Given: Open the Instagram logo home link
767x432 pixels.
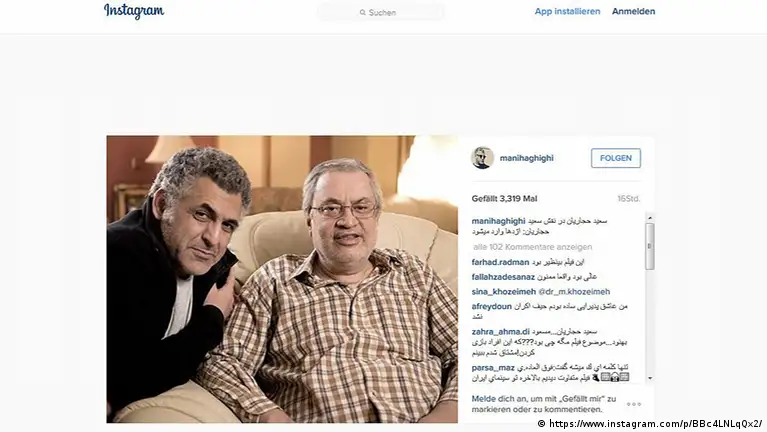Looking at the screenshot, I should [x=134, y=11].
